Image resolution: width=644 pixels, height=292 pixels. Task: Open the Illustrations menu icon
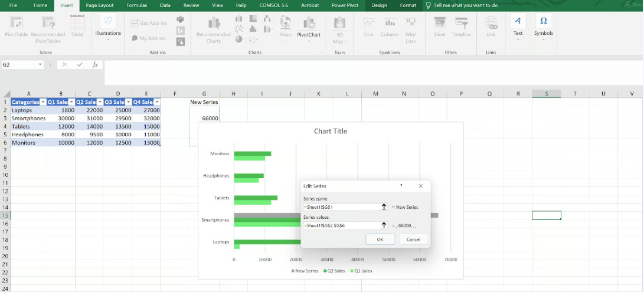pos(107,22)
